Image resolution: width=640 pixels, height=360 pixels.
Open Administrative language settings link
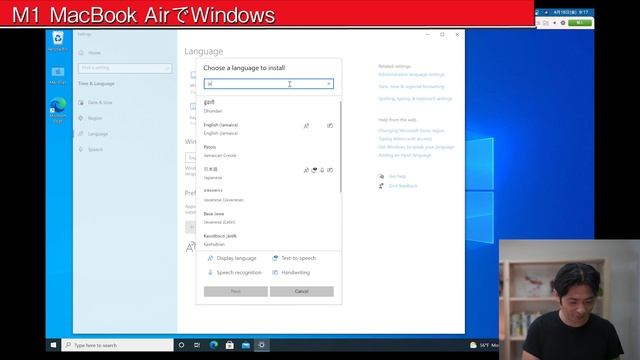coord(411,75)
